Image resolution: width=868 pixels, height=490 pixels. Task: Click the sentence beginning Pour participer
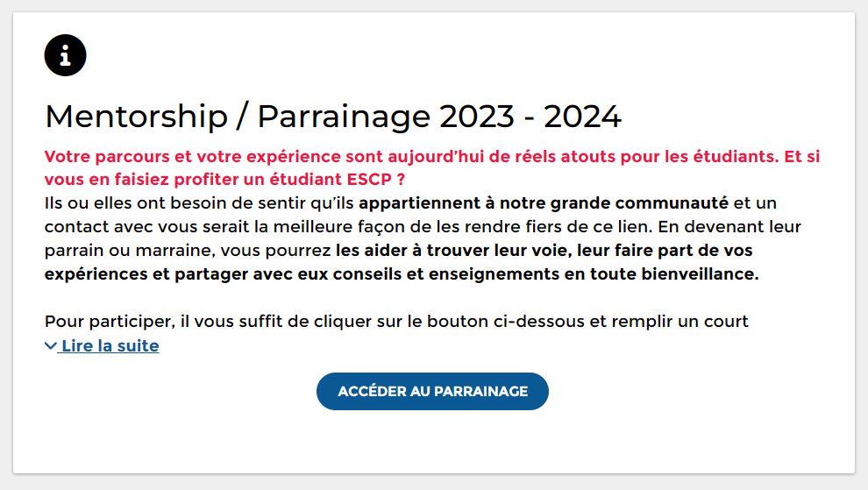tap(396, 322)
